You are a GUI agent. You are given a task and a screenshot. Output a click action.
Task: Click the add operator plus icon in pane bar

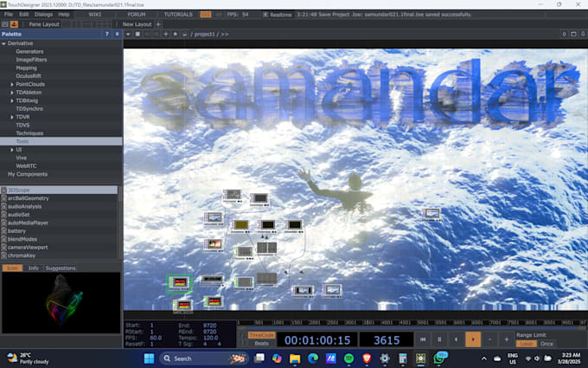pos(166,34)
